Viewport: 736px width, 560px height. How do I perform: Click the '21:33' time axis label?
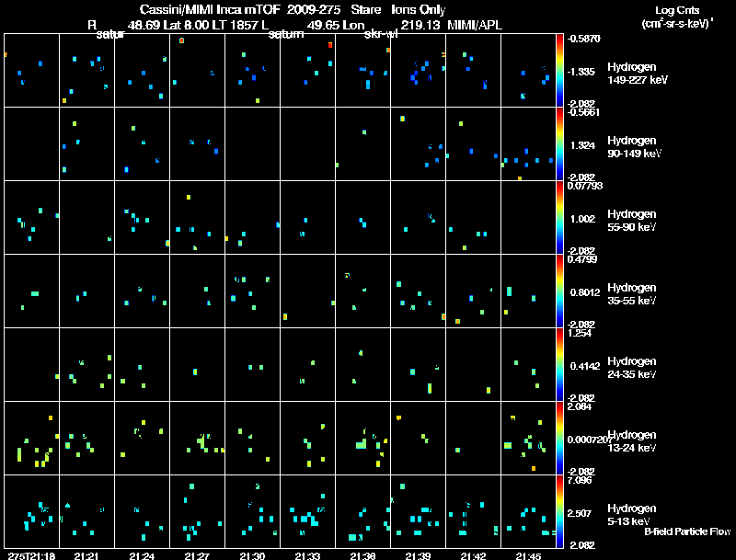pos(307,556)
